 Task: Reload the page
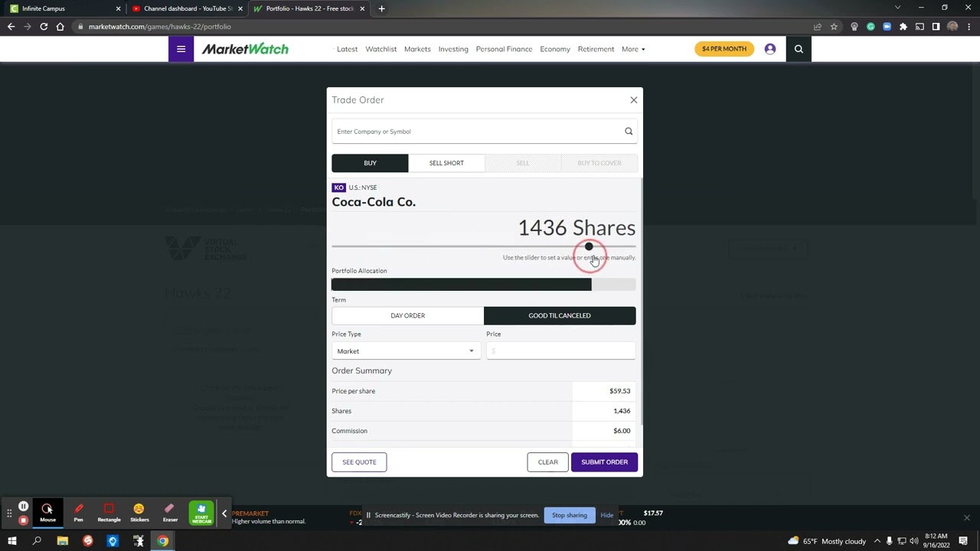[x=44, y=27]
